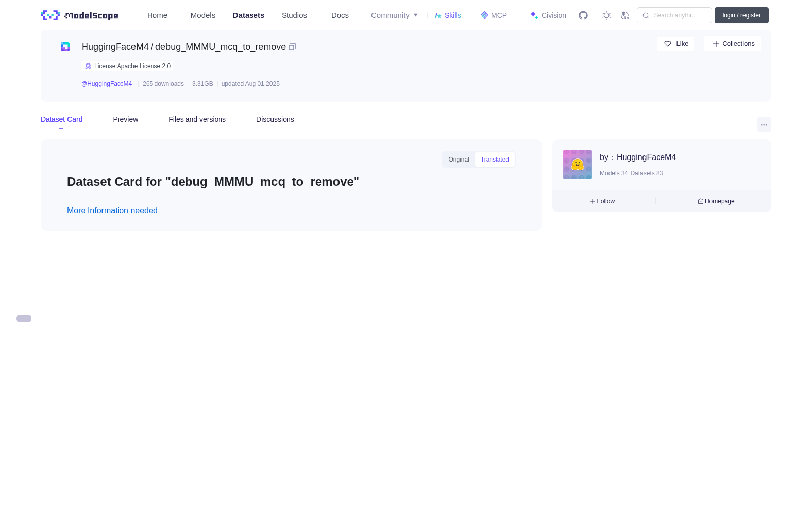Image resolution: width=812 pixels, height=508 pixels.
Task: Click the Skills sparkle icon
Action: click(x=438, y=15)
